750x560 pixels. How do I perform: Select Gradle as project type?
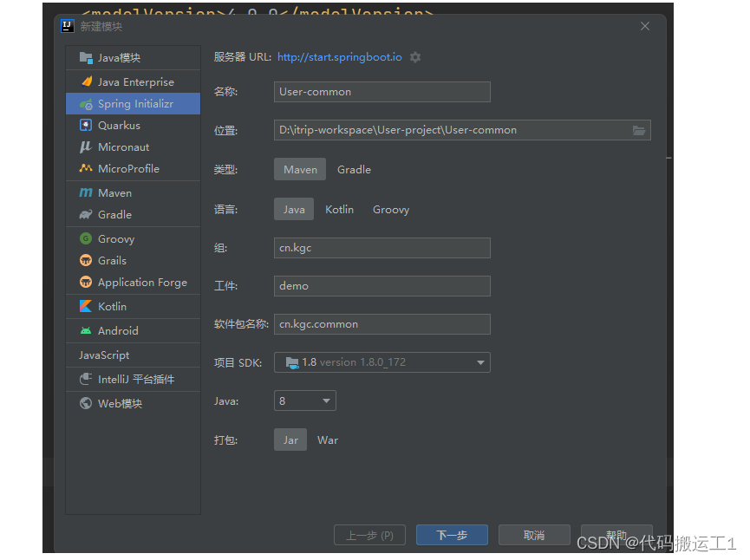click(354, 169)
